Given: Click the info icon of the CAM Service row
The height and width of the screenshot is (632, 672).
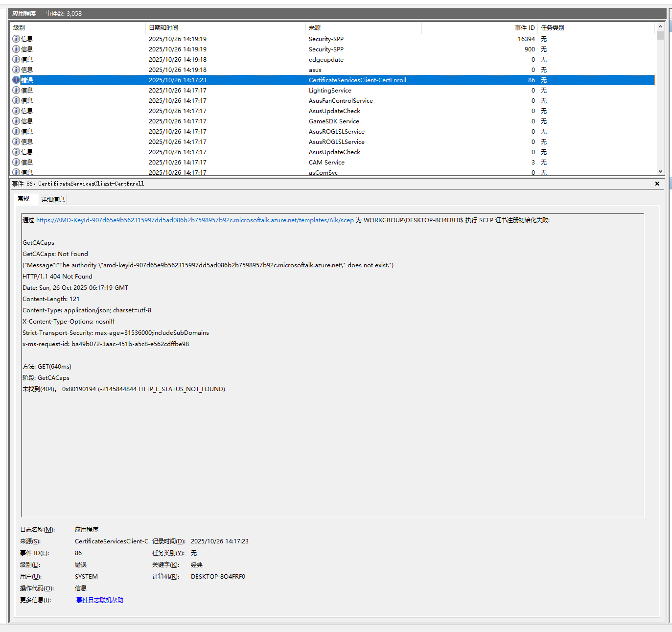Looking at the screenshot, I should click(16, 162).
